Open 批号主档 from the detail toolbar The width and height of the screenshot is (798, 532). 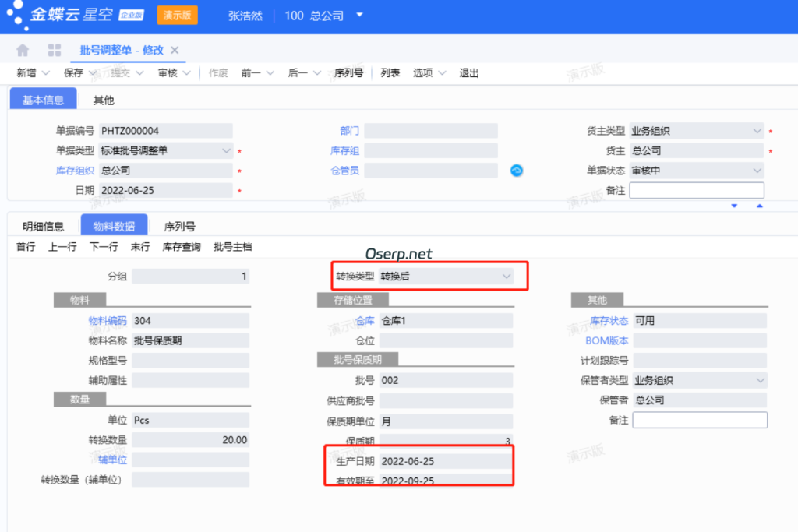point(231,245)
